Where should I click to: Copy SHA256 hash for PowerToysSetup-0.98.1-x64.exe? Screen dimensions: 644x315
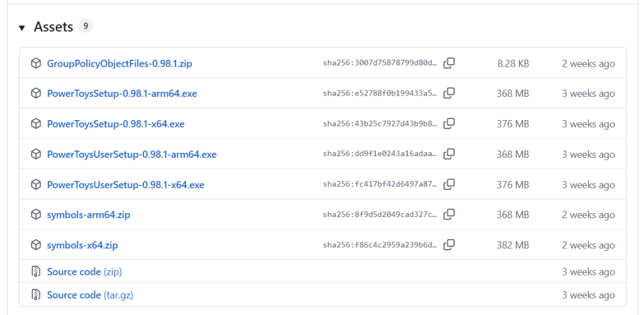(x=449, y=124)
